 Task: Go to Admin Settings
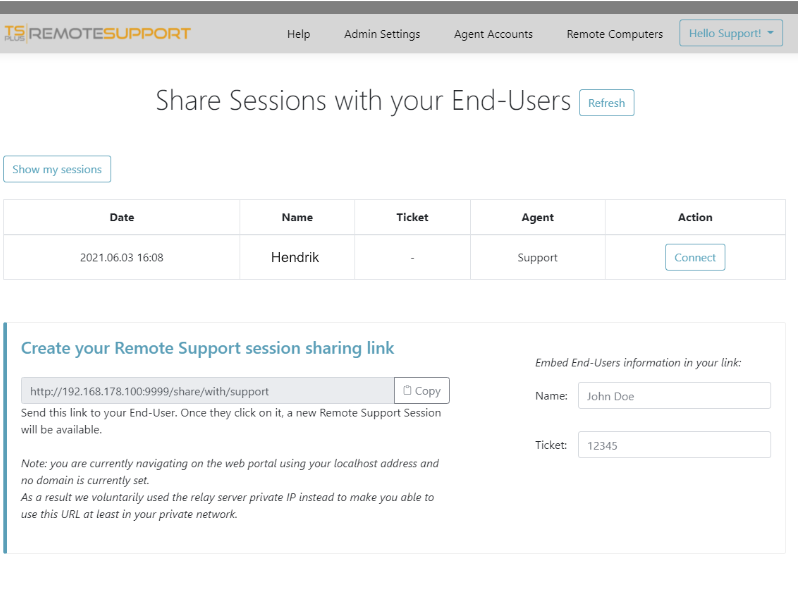(x=382, y=34)
